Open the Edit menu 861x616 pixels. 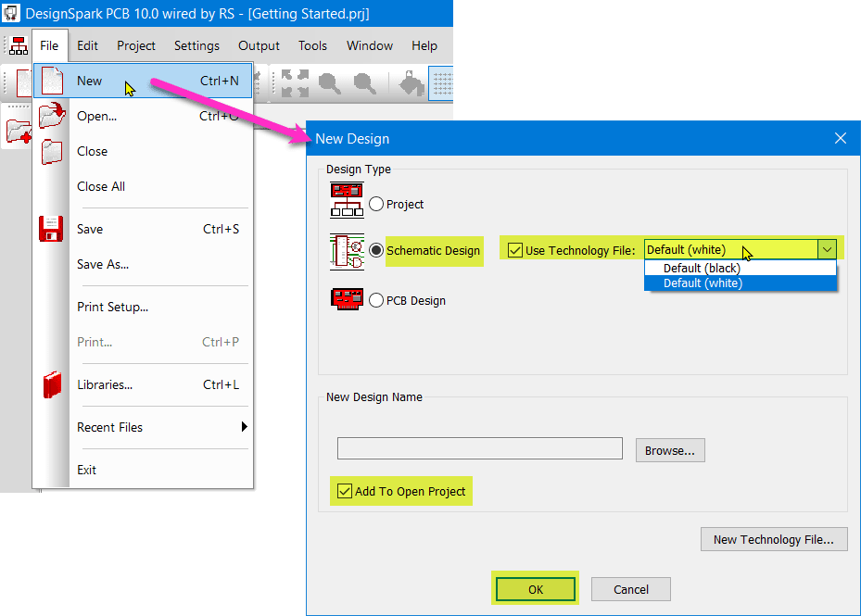tap(87, 45)
